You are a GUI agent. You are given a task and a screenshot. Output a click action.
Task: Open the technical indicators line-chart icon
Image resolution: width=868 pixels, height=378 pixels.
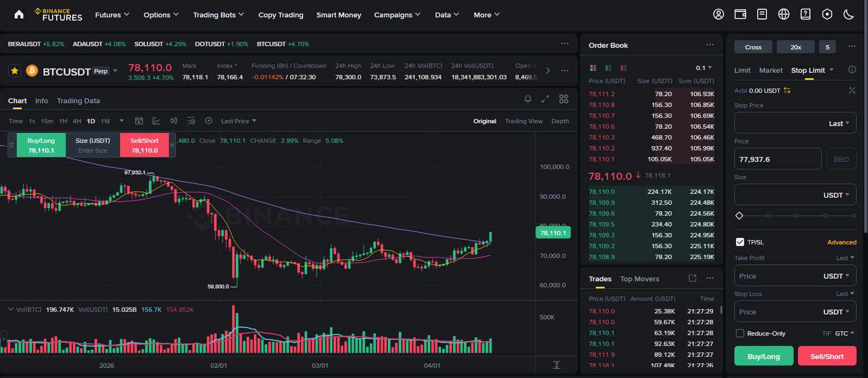point(156,121)
